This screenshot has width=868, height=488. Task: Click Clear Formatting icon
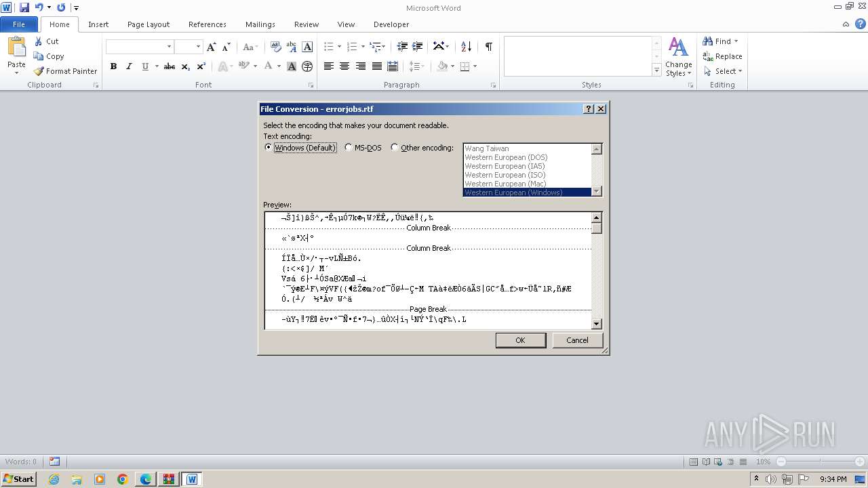(275, 47)
